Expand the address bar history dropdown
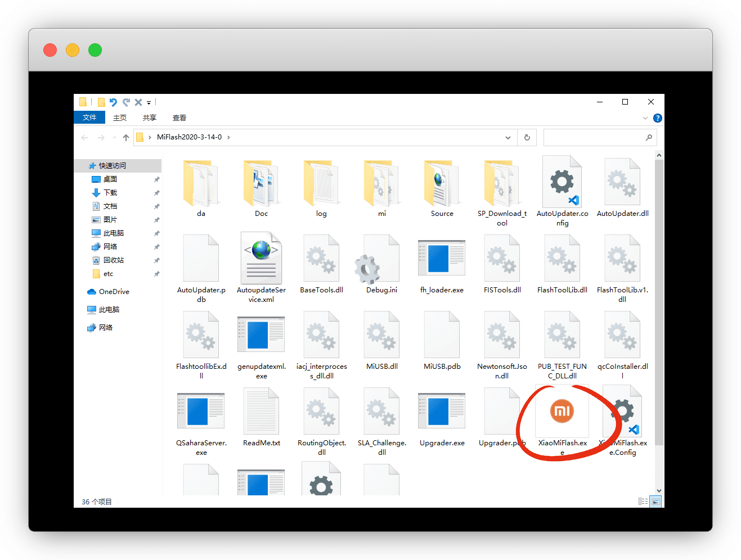The image size is (741, 560). (508, 138)
